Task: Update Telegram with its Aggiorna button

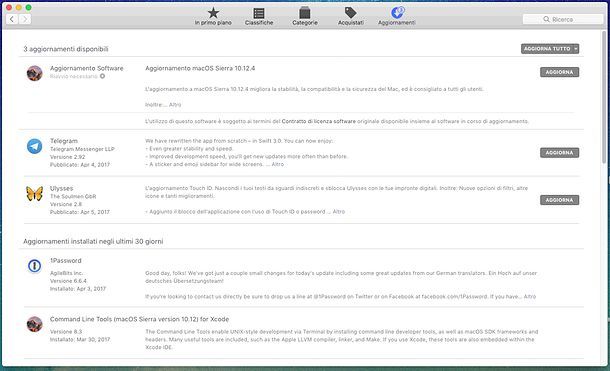Action: (559, 152)
